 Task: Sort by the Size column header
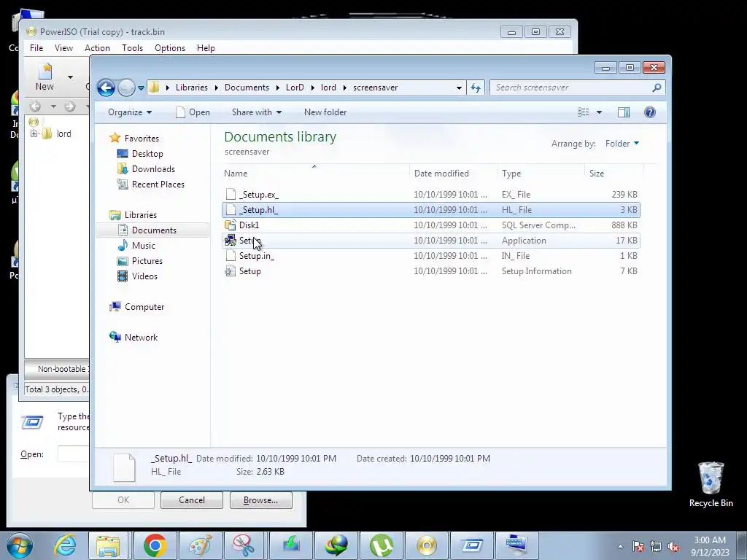point(614,174)
